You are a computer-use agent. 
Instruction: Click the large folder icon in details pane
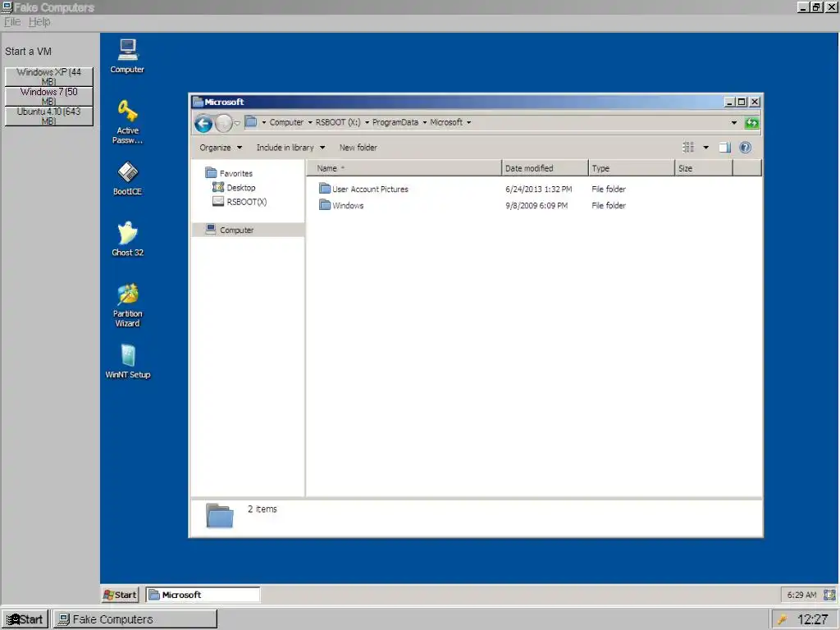220,516
